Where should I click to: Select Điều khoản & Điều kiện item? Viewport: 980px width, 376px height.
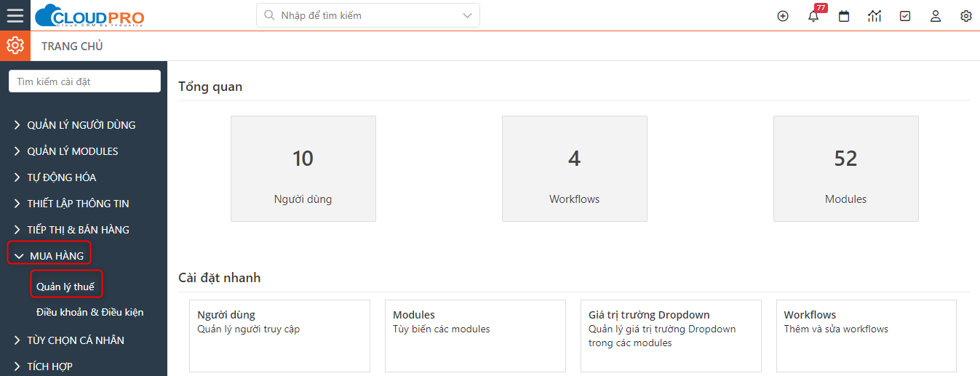pyautogui.click(x=90, y=312)
